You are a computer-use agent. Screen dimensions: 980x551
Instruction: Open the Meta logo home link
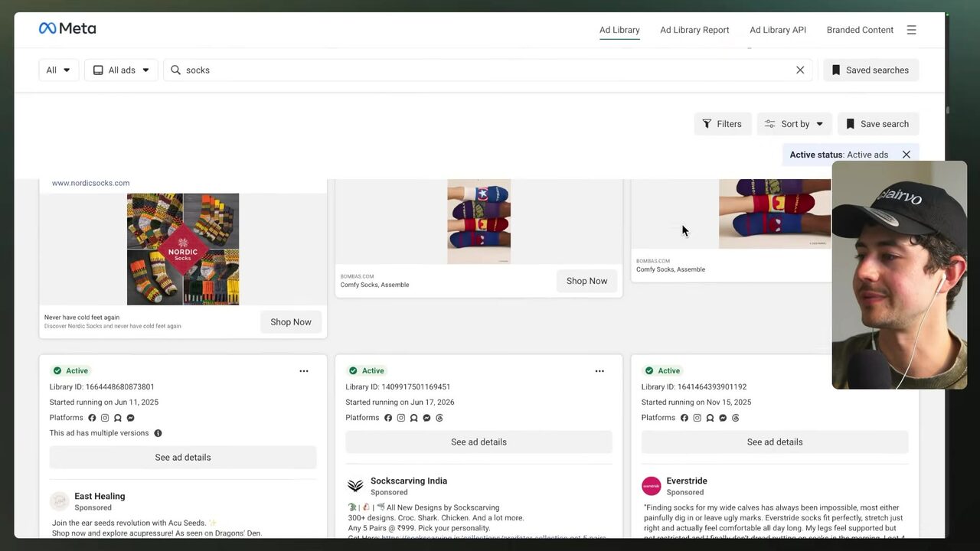[x=67, y=28]
